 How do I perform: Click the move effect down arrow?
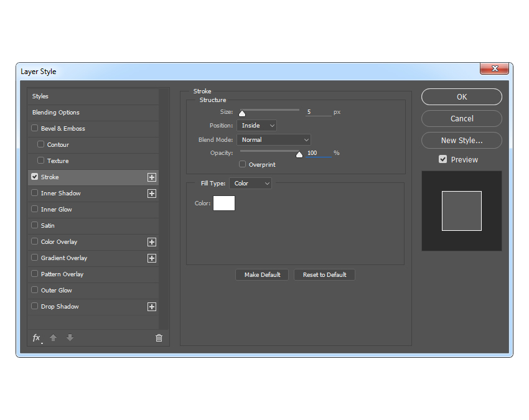(70, 338)
